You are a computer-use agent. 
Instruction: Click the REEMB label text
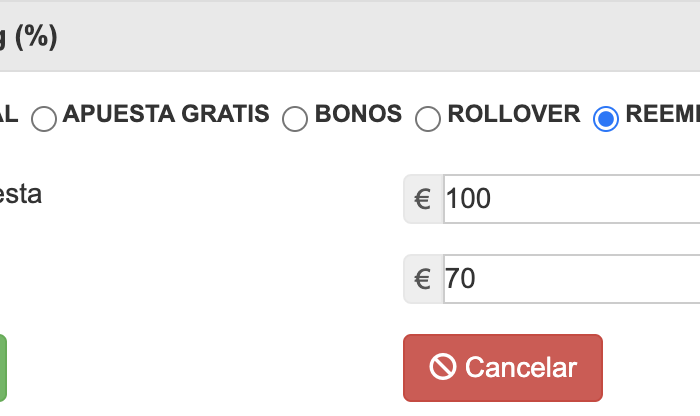point(662,114)
